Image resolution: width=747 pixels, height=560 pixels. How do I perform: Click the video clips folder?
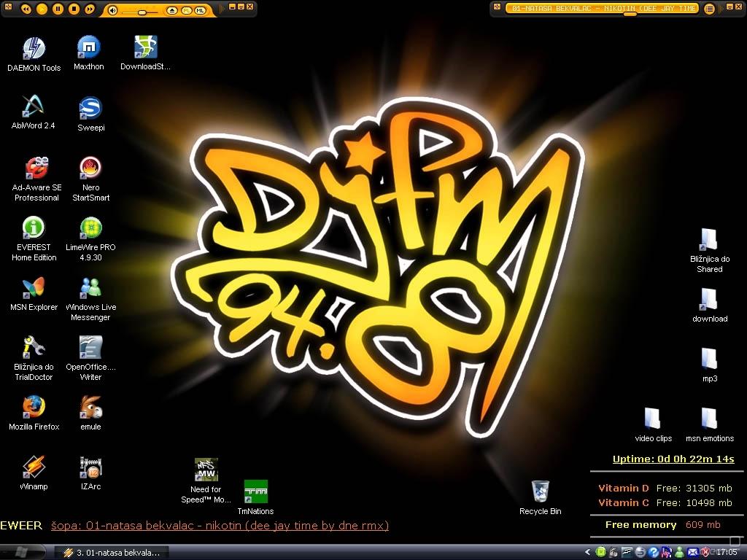pos(653,425)
